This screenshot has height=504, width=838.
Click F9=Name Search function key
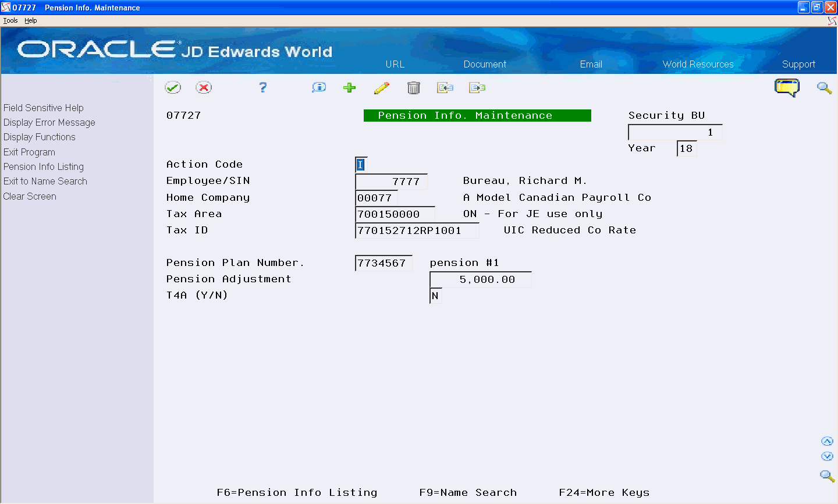pos(468,492)
